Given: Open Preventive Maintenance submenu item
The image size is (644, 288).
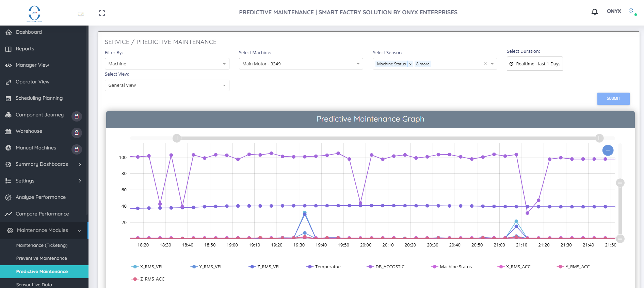Looking at the screenshot, I should tap(42, 258).
